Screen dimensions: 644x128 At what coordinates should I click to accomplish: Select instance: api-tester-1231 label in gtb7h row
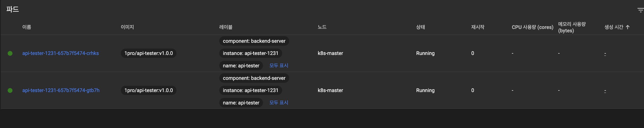(x=250, y=90)
